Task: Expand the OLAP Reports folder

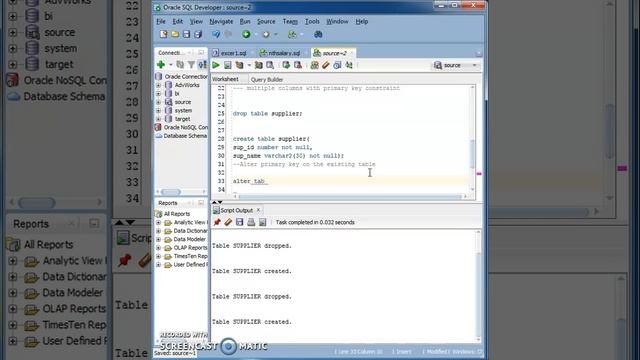Action: 158,248
